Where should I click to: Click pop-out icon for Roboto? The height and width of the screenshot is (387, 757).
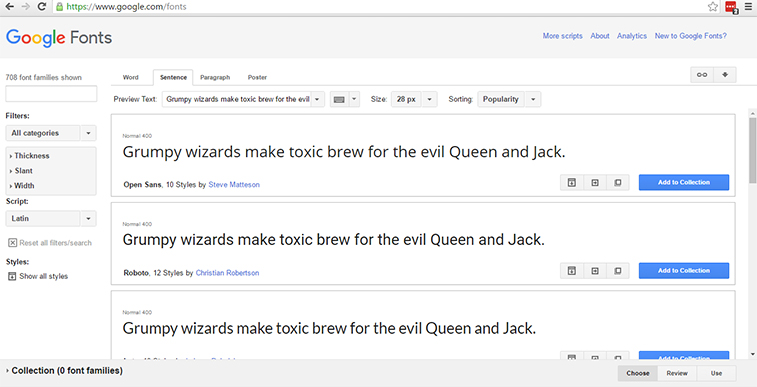(x=617, y=271)
